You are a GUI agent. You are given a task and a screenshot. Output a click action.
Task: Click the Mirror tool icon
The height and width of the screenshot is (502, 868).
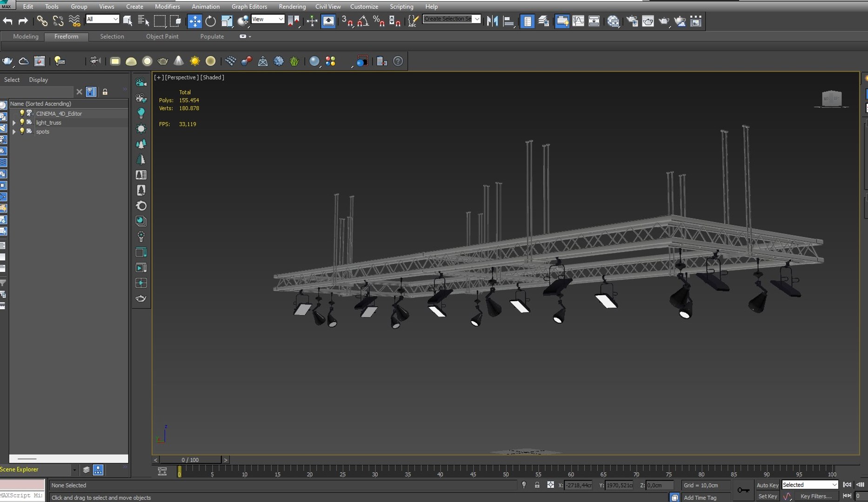click(x=492, y=21)
